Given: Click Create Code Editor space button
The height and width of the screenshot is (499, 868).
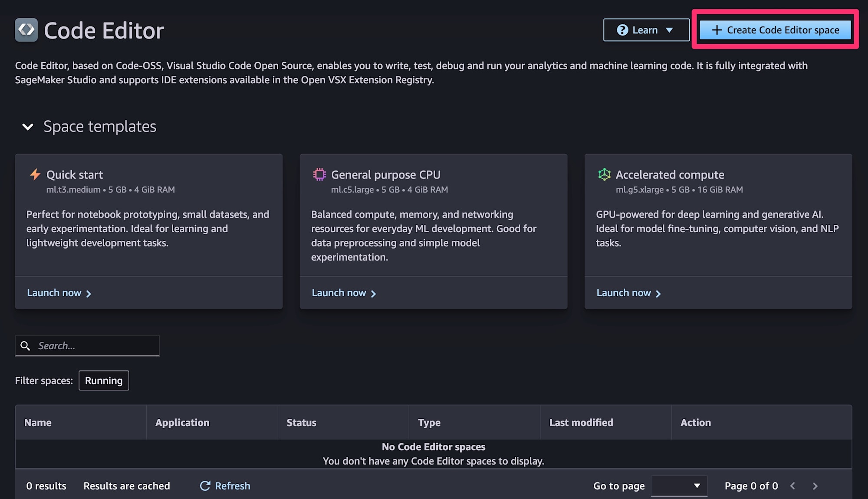Looking at the screenshot, I should pyautogui.click(x=775, y=30).
